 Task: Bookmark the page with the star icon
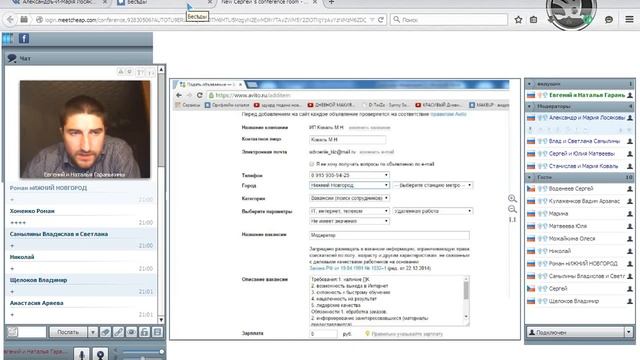point(518,20)
